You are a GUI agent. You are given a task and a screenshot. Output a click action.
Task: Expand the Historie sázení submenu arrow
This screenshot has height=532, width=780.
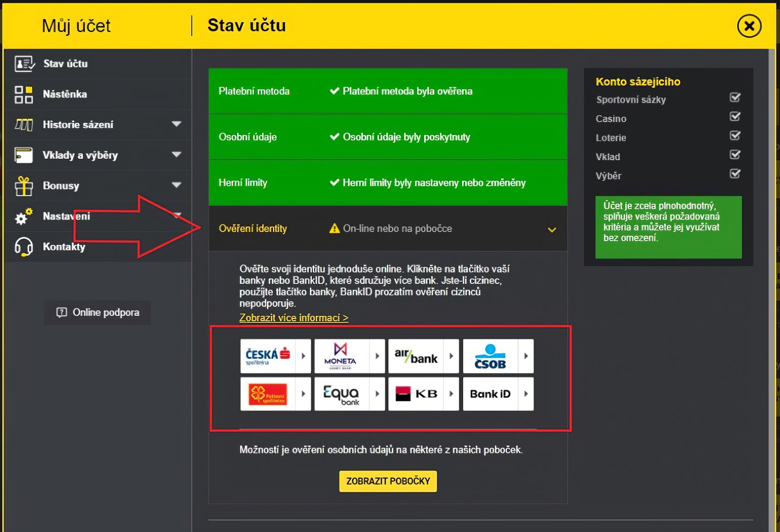point(177,124)
